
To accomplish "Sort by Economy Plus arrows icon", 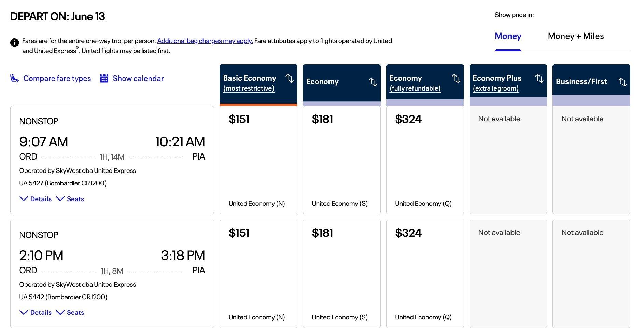I will tap(539, 79).
